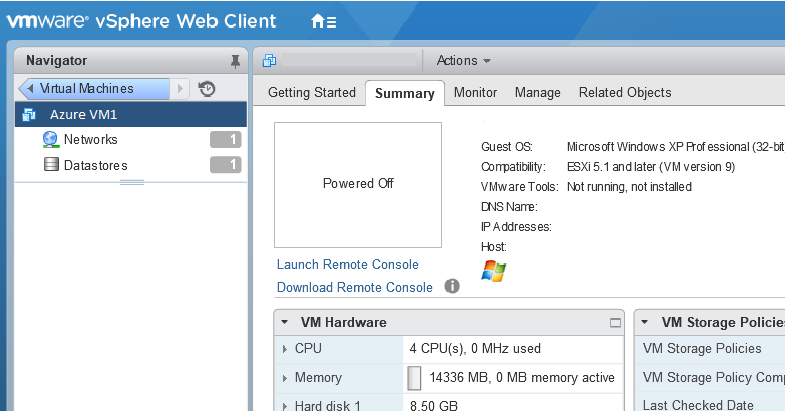Screen dimensions: 788x414
Task: Switch to the Monitor tab
Action: pos(475,92)
